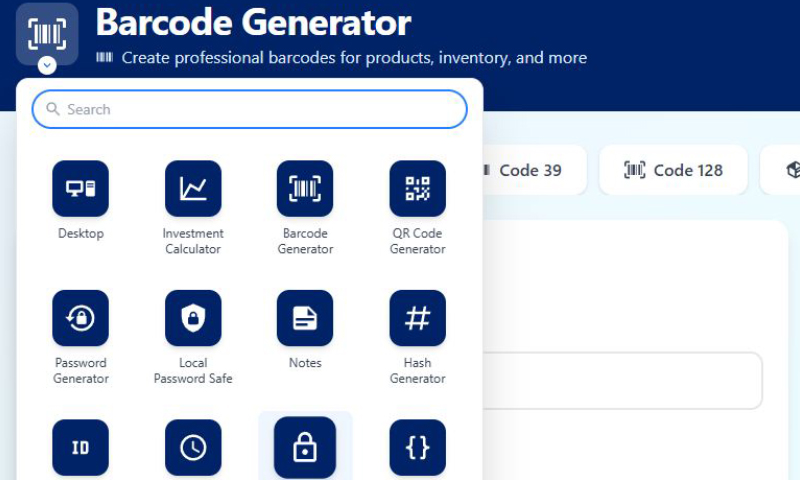The height and width of the screenshot is (480, 800).
Task: Click the magnifier icon in the search box
Action: point(53,109)
